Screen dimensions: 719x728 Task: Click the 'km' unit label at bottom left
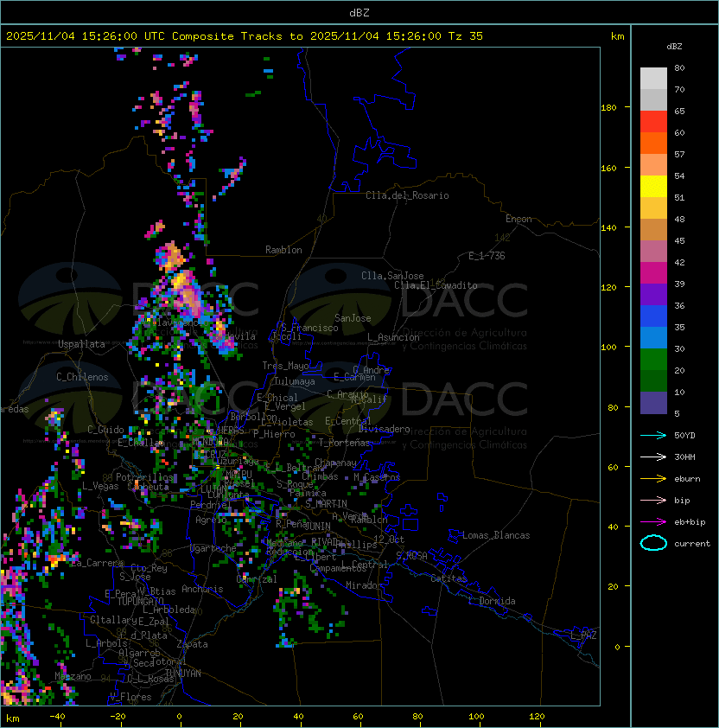(13, 718)
